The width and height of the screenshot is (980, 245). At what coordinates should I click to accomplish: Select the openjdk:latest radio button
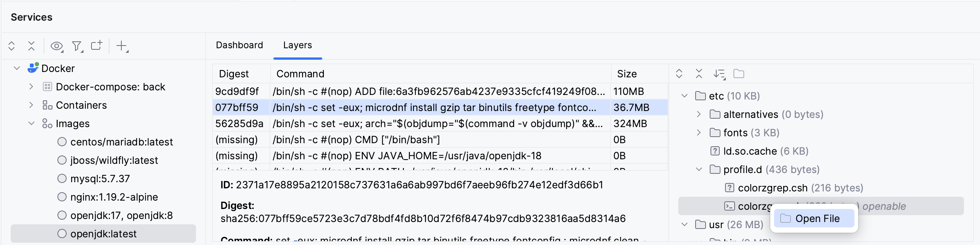tap(62, 234)
